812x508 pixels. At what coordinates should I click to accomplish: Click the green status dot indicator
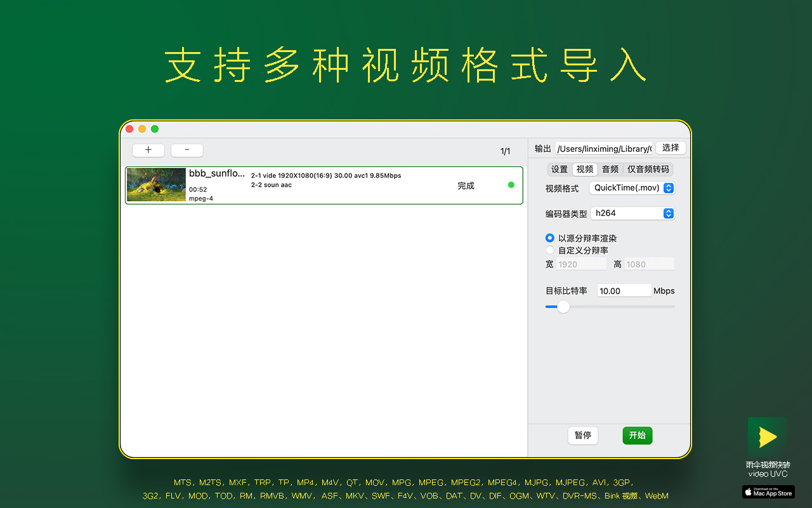pos(511,185)
